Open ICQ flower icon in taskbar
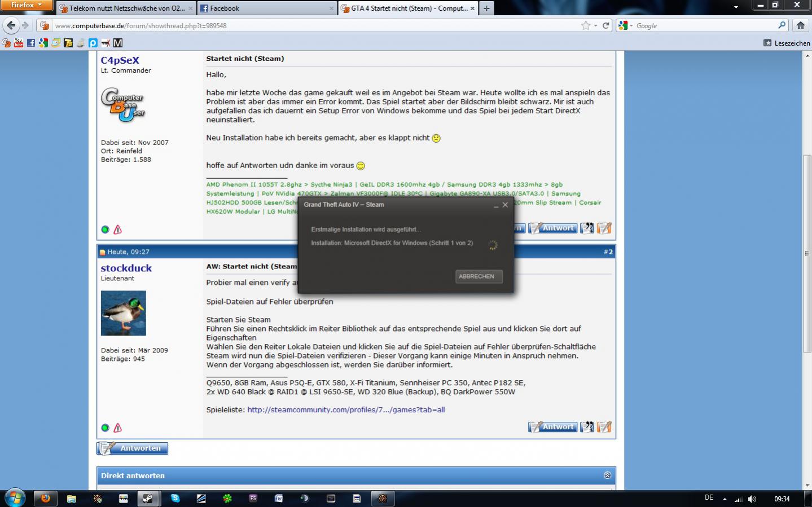Viewport: 812px width, 507px height. pos(227,499)
